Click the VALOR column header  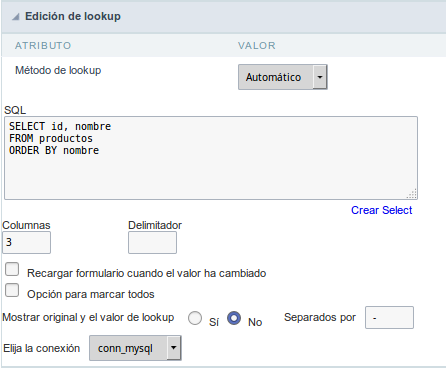tap(257, 46)
